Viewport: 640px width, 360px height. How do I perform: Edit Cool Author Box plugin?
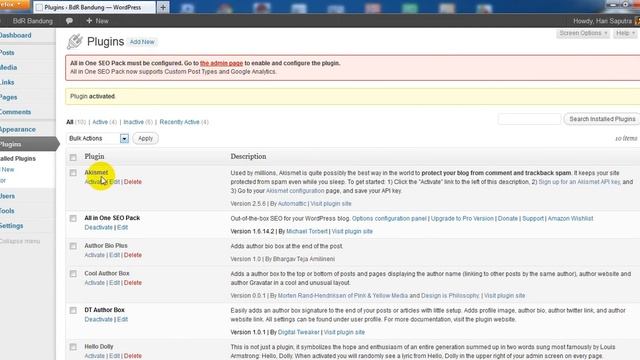pos(114,283)
